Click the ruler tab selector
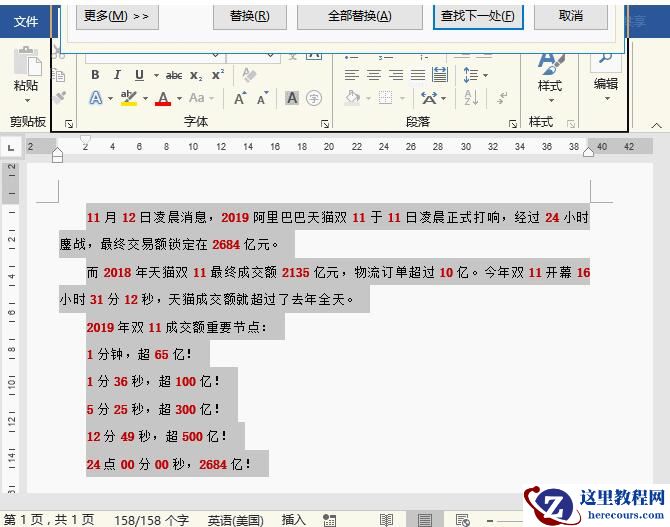670x527 pixels. [x=11, y=148]
